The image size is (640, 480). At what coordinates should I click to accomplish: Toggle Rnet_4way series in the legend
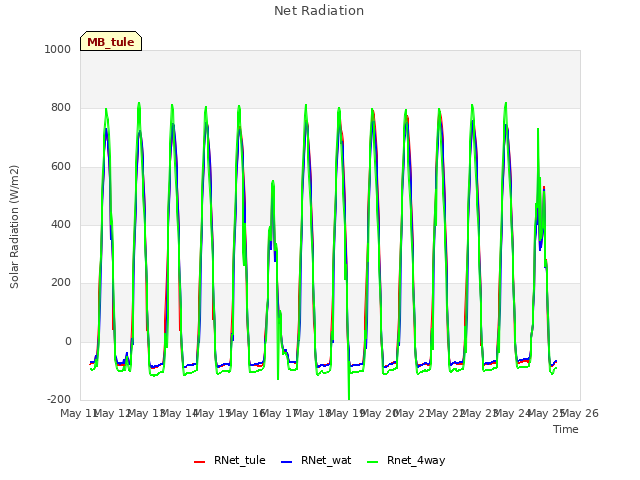click(406, 460)
